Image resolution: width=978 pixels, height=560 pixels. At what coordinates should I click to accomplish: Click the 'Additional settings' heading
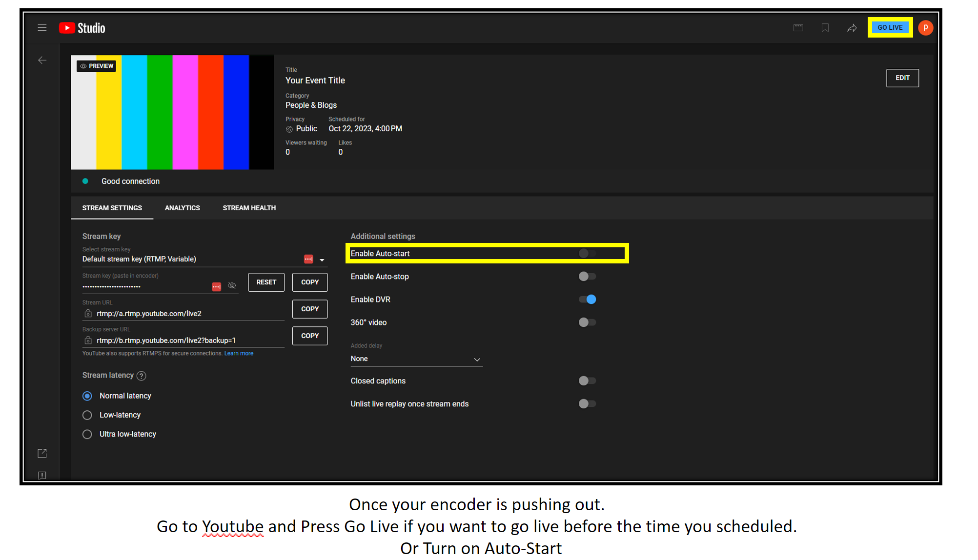(383, 237)
